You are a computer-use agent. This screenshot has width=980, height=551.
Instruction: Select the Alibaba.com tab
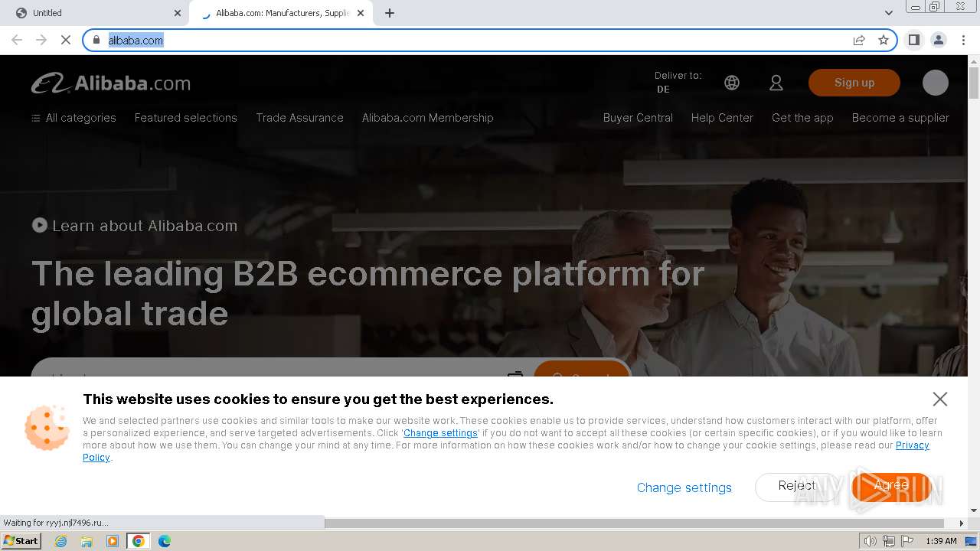281,13
